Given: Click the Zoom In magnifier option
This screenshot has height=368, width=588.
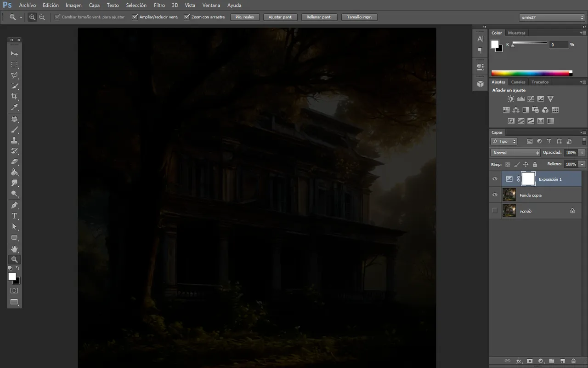Looking at the screenshot, I should [x=32, y=17].
